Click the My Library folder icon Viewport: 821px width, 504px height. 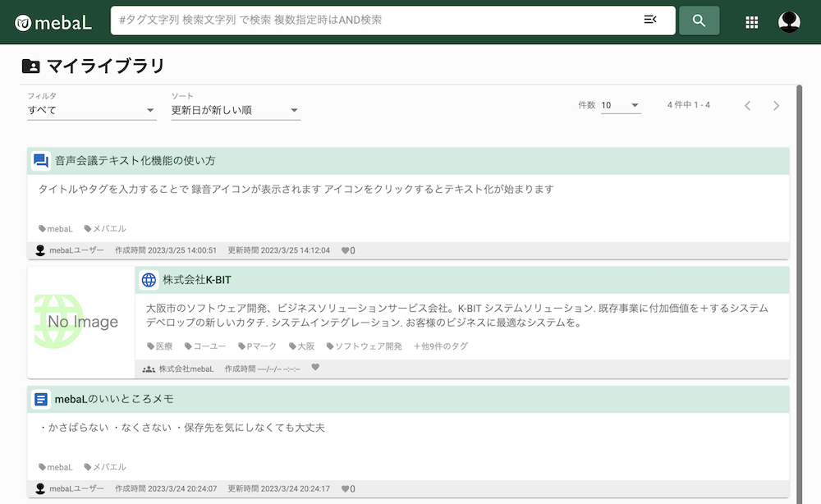click(x=31, y=66)
